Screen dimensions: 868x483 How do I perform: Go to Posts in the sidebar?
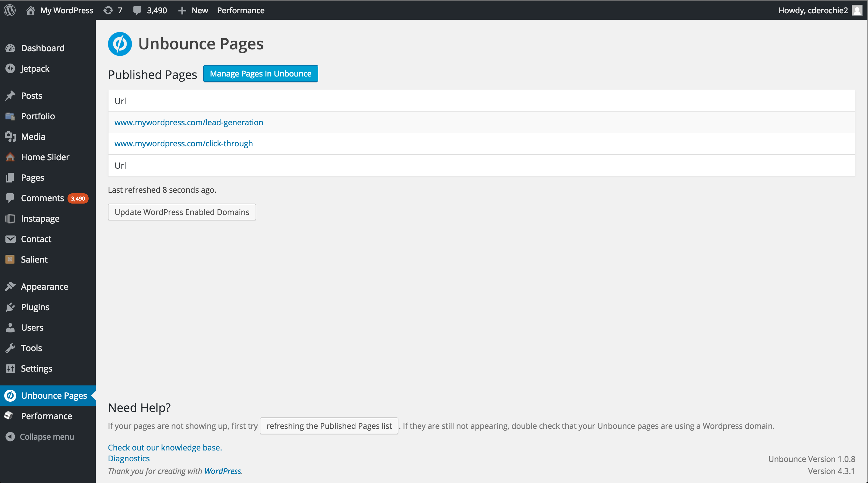point(31,95)
